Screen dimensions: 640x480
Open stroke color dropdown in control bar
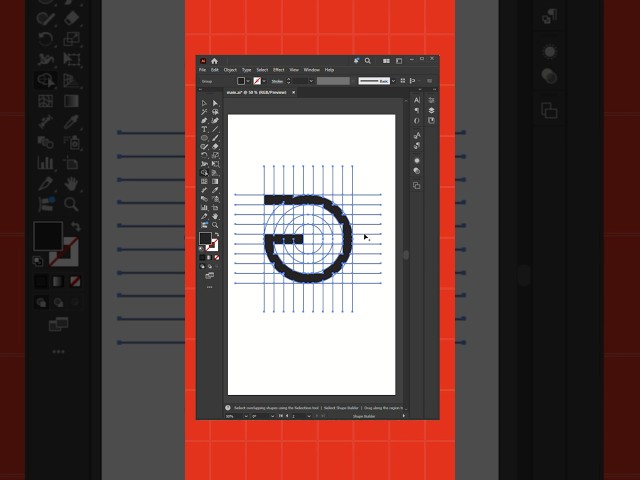[x=264, y=81]
